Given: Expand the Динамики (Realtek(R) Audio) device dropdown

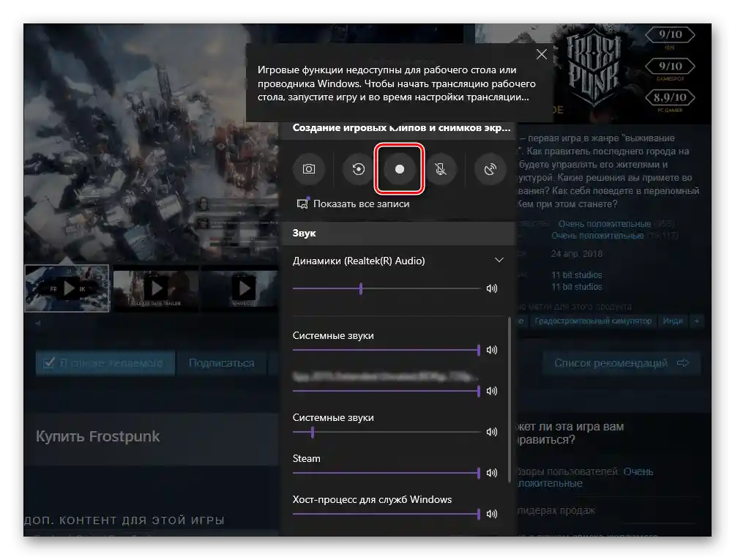Looking at the screenshot, I should point(499,260).
